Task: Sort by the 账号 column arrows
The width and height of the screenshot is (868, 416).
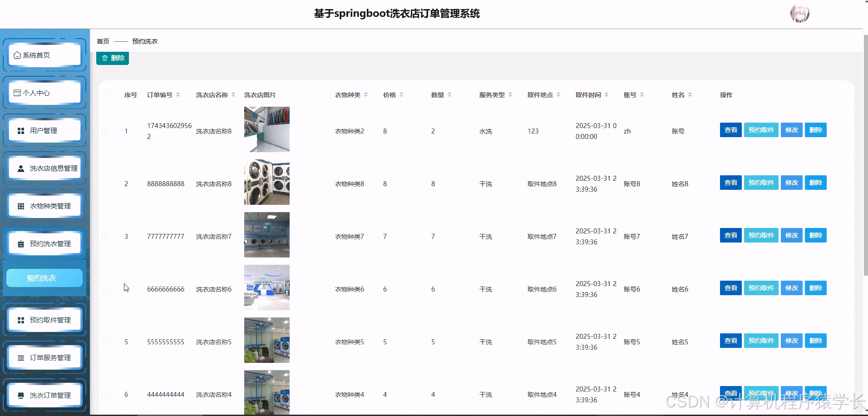Action: pos(642,95)
